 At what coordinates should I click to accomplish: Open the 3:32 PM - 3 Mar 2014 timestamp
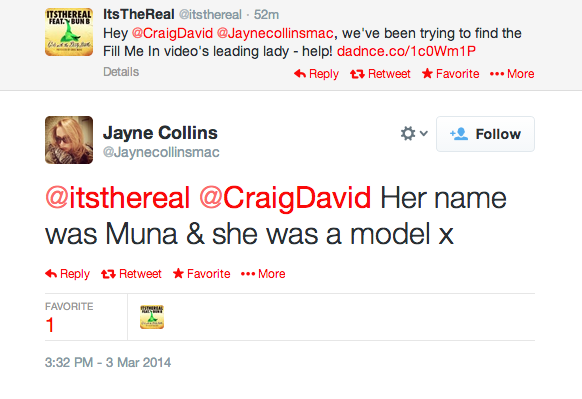click(108, 362)
